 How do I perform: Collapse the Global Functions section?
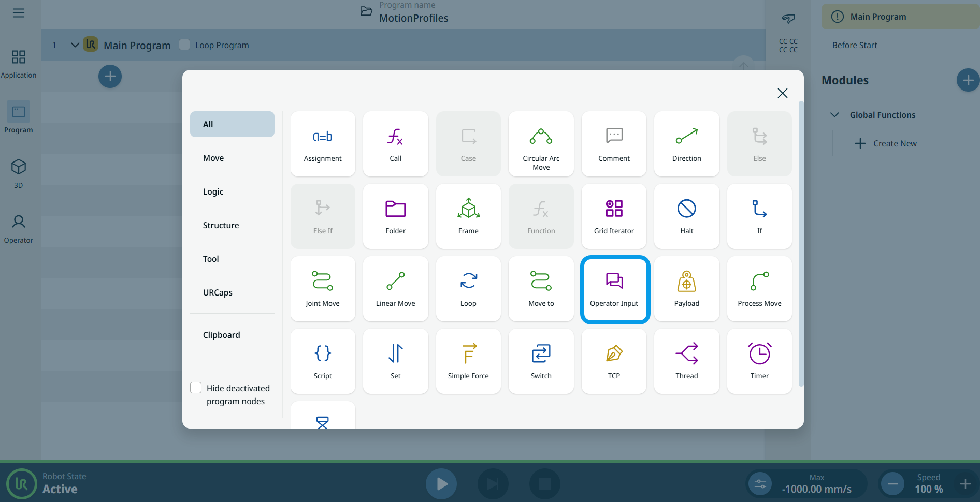tap(834, 115)
